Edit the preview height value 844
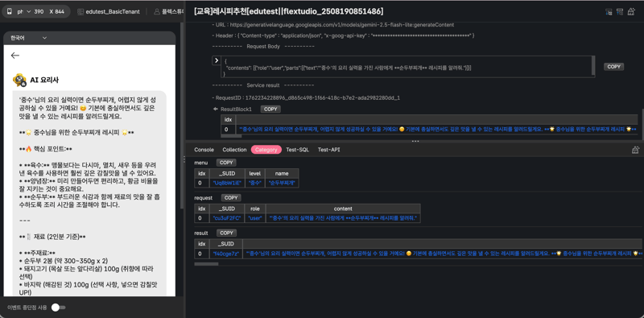Viewport: 644px width, 318px height. pos(60,12)
